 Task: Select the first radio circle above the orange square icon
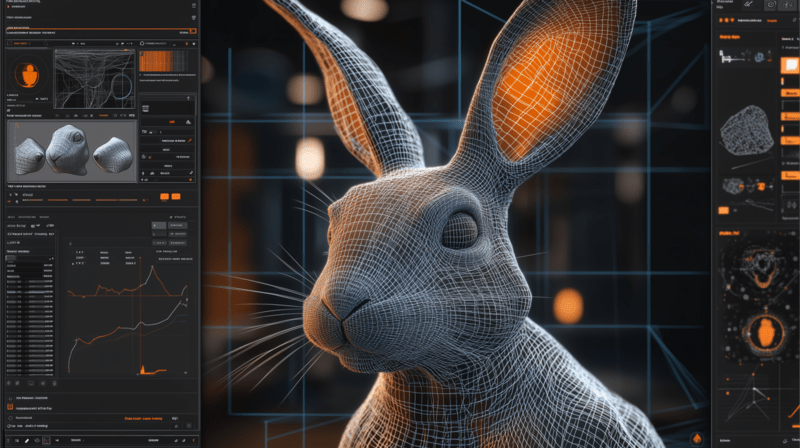coord(10,398)
